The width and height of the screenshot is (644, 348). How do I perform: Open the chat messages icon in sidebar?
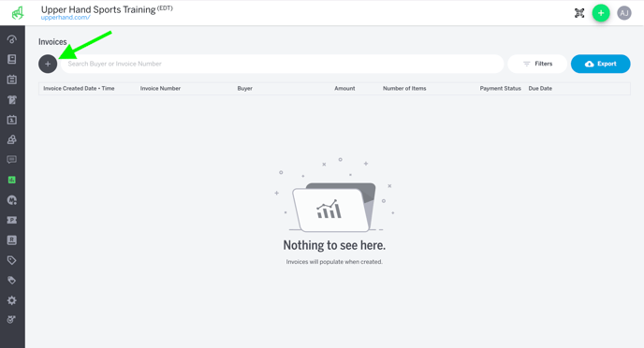tap(12, 160)
